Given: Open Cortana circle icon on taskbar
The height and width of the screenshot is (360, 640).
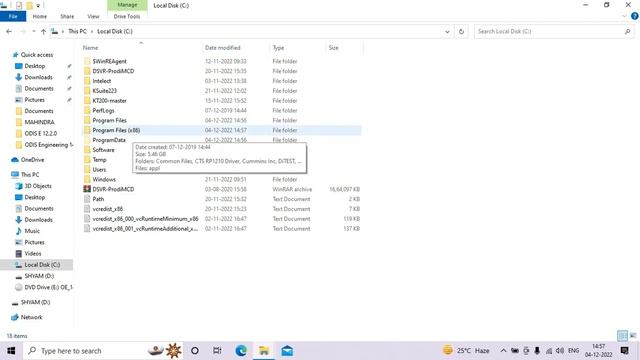Looking at the screenshot, I should click(195, 351).
